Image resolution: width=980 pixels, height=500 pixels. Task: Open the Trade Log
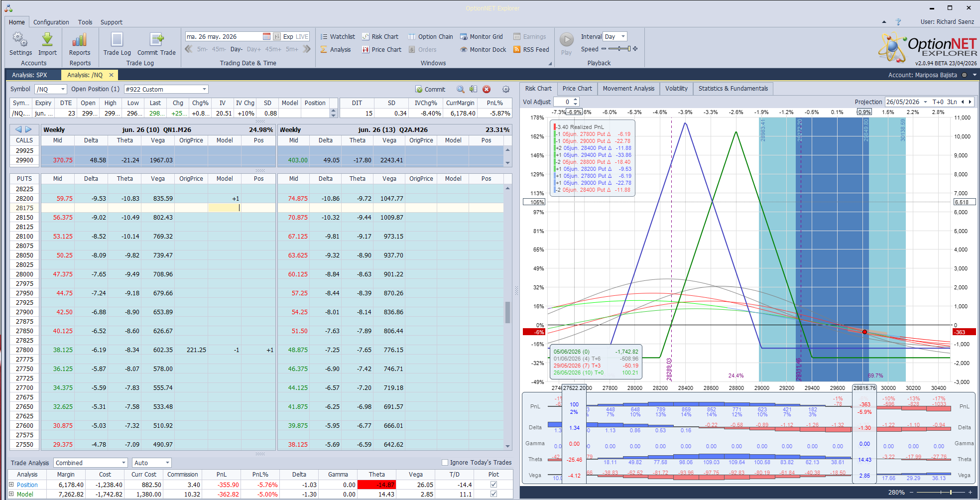point(117,44)
